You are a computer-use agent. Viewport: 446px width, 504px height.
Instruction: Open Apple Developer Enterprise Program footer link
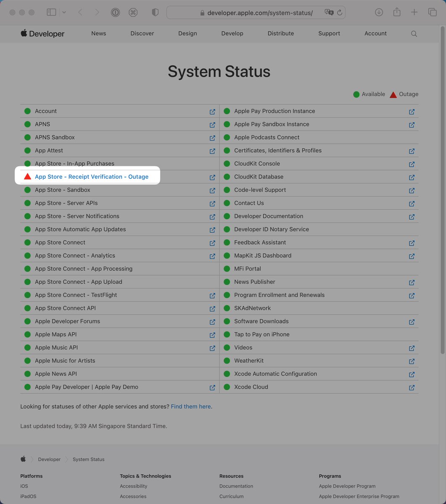click(359, 496)
